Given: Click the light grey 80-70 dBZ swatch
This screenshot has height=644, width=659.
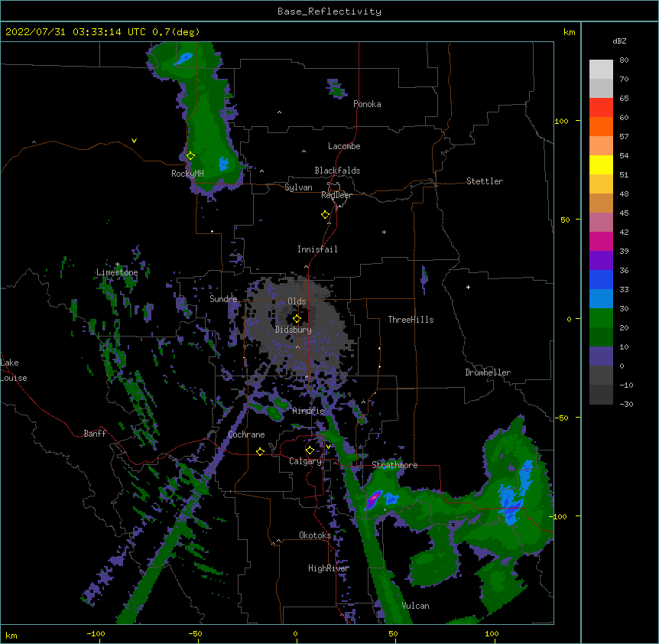Looking at the screenshot, I should pos(601,70).
